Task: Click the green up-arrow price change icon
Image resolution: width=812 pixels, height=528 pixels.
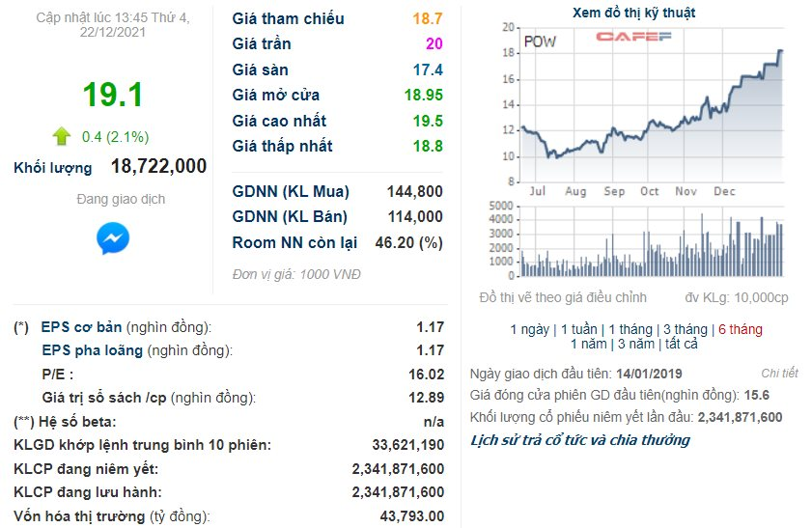Action: (62, 136)
